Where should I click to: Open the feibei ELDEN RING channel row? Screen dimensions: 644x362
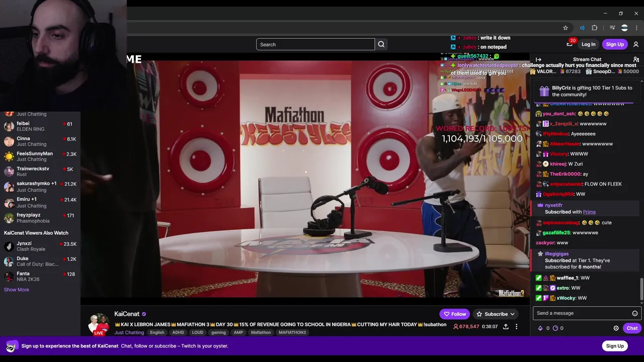pos(40,126)
